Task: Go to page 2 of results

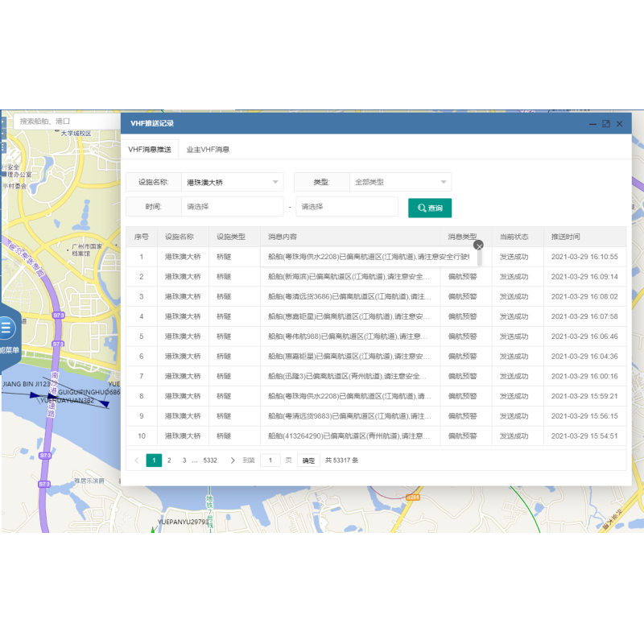Action: tap(169, 460)
